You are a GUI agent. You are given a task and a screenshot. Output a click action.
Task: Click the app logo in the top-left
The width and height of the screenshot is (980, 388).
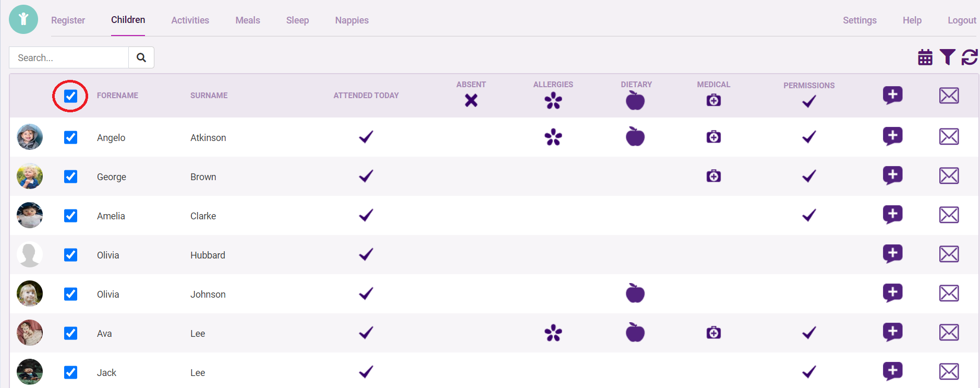coord(23,20)
